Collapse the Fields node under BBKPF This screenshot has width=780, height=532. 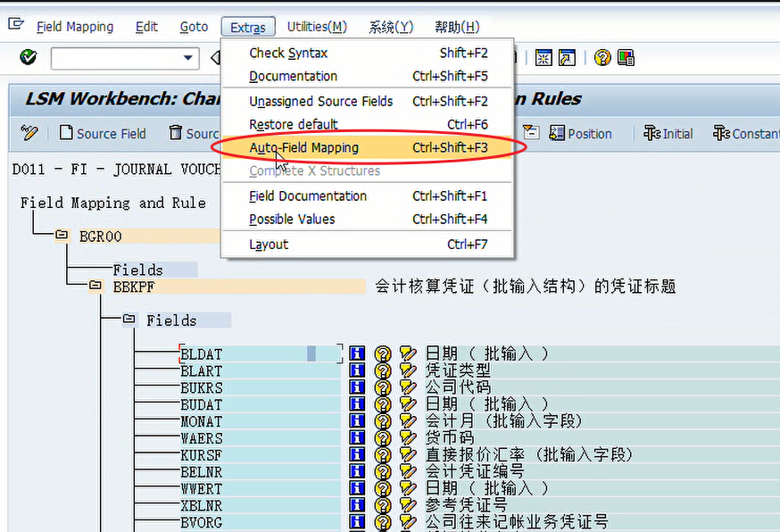coord(129,320)
